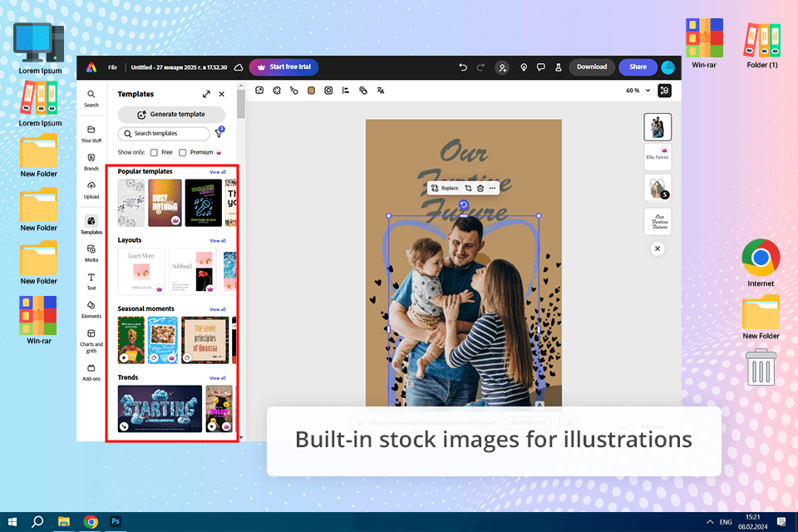Viewport: 798px width, 532px height.
Task: Expand the 60% zoom dropdown
Action: click(637, 91)
